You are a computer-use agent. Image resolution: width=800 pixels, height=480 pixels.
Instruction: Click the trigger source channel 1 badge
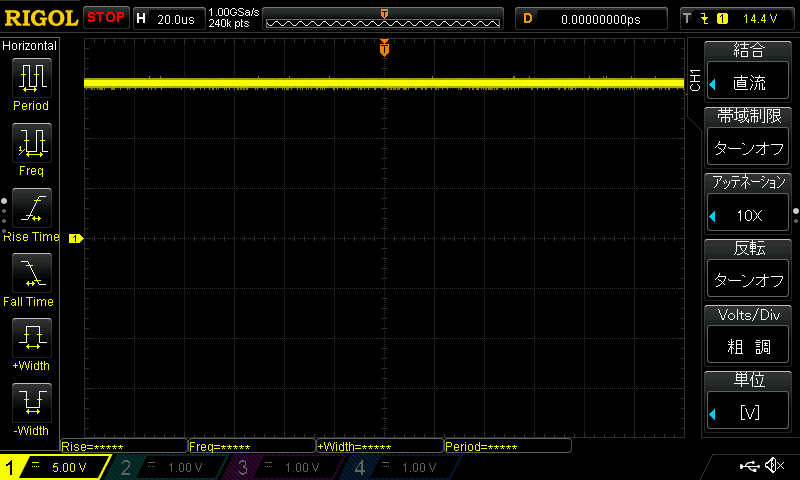click(722, 19)
